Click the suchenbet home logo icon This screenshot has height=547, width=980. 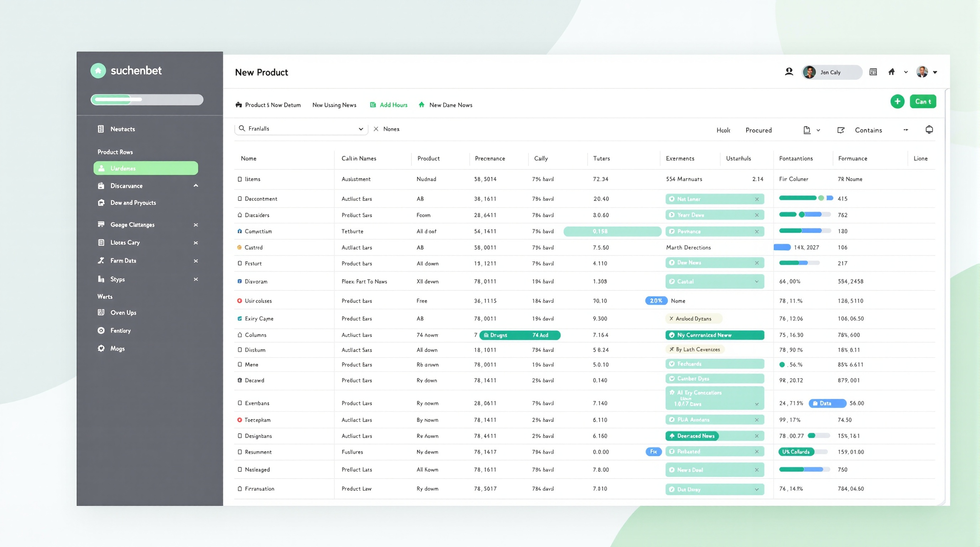98,71
